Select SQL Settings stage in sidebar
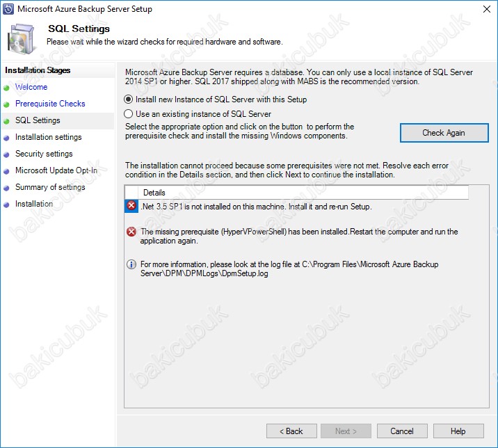This screenshot has width=498, height=448. [x=38, y=120]
